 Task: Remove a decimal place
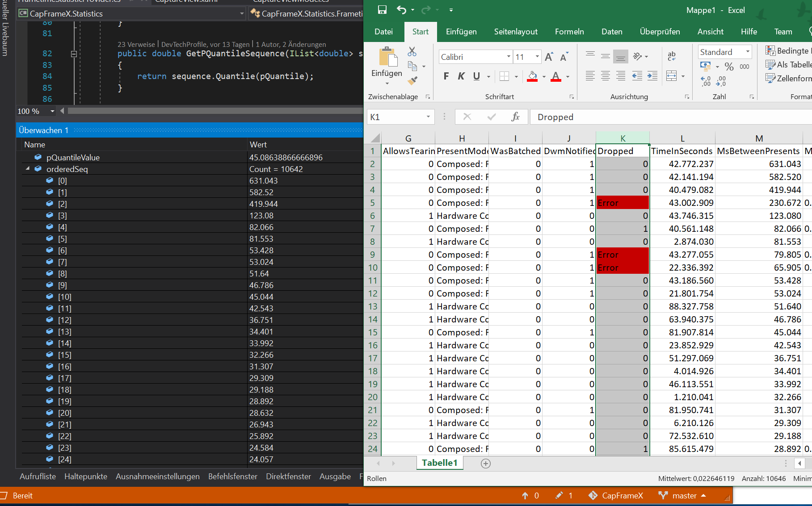tap(721, 81)
